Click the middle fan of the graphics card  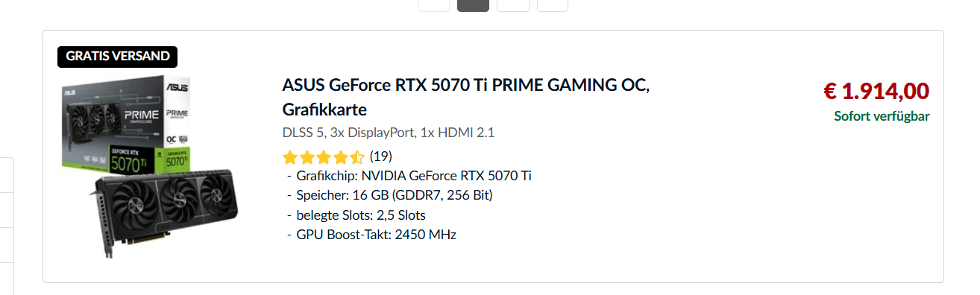click(178, 200)
